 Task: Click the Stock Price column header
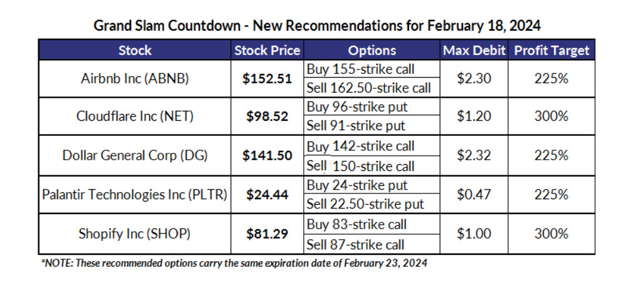coord(267,50)
